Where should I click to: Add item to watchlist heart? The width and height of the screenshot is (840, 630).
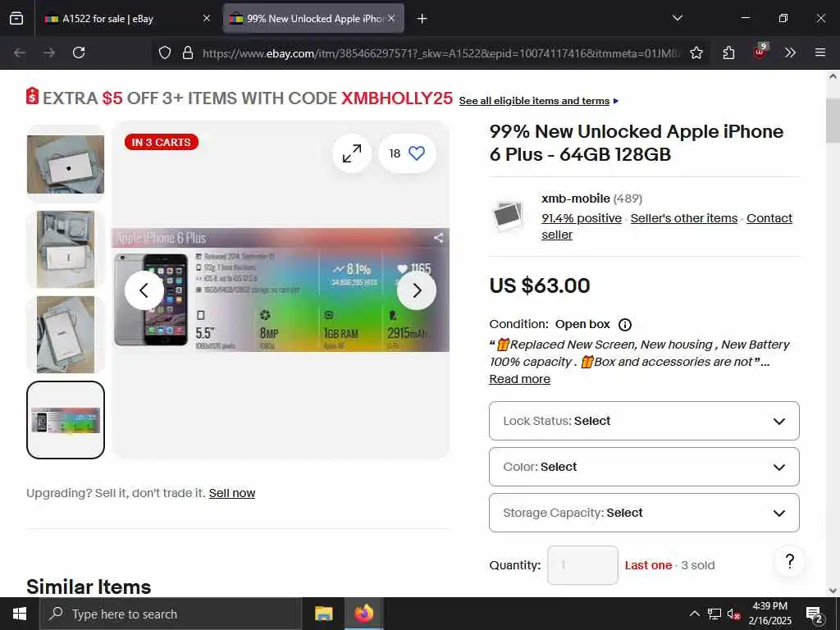click(x=407, y=153)
